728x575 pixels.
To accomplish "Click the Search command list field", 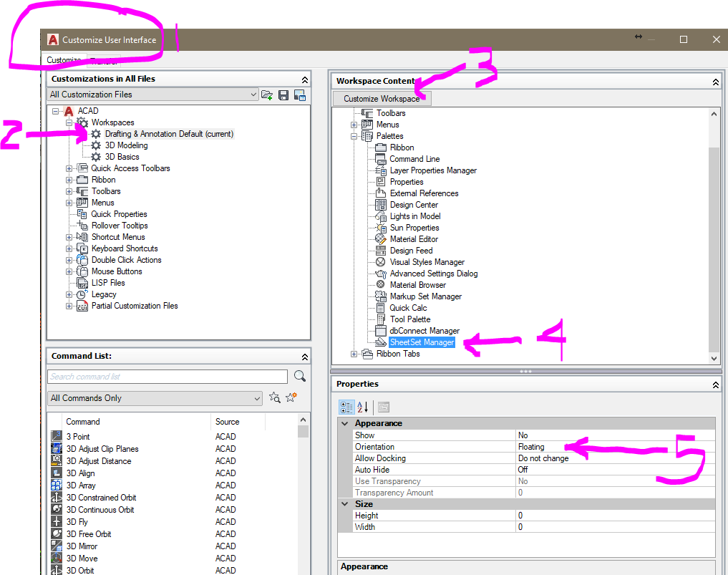I will click(x=168, y=376).
